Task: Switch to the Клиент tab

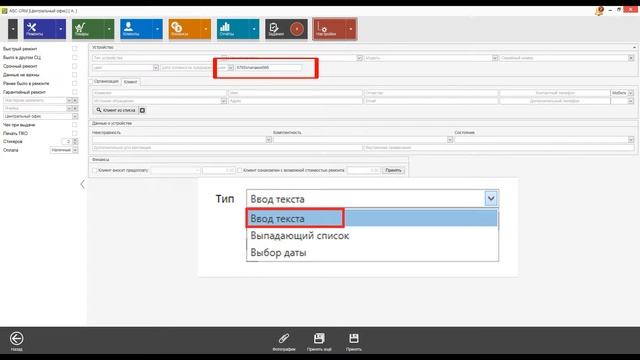Action: point(131,82)
